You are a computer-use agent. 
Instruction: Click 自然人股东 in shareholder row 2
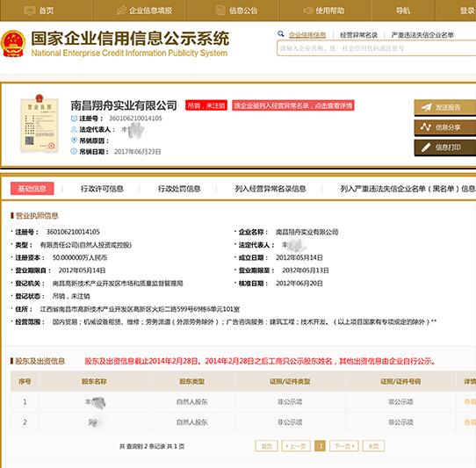tap(191, 422)
